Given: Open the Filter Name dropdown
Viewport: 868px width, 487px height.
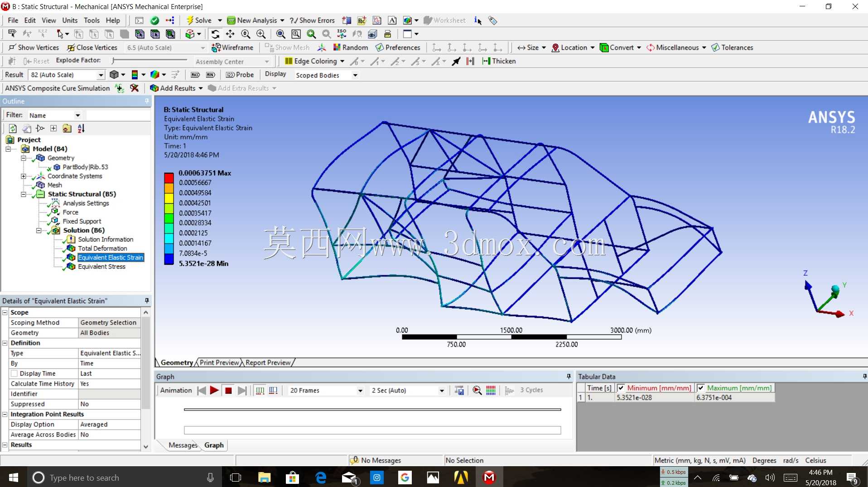Looking at the screenshot, I should click(77, 115).
